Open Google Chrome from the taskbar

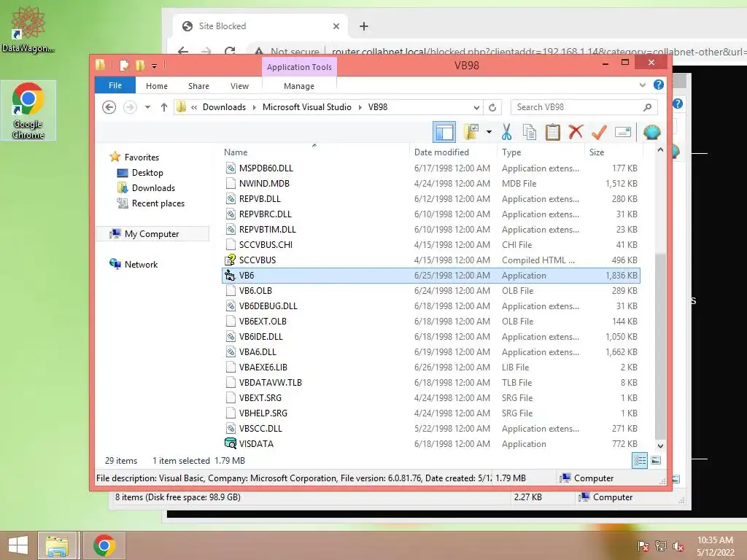104,545
